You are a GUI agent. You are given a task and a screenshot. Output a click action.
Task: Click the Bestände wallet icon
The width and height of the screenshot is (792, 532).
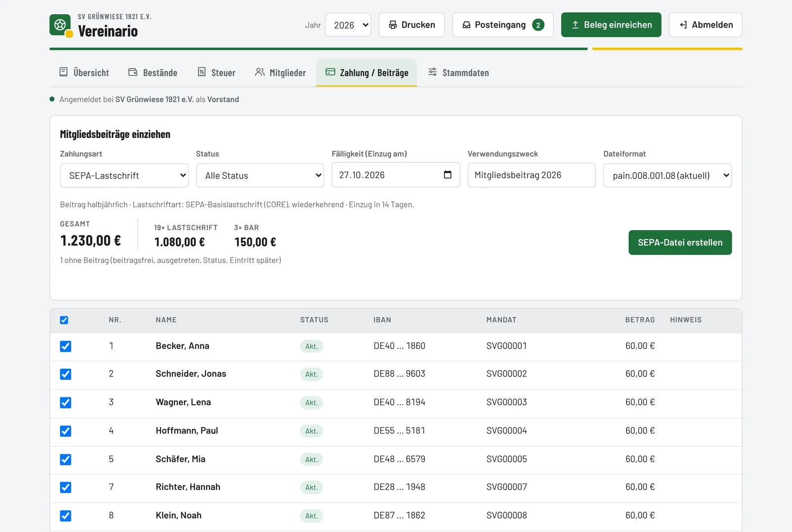pyautogui.click(x=133, y=72)
